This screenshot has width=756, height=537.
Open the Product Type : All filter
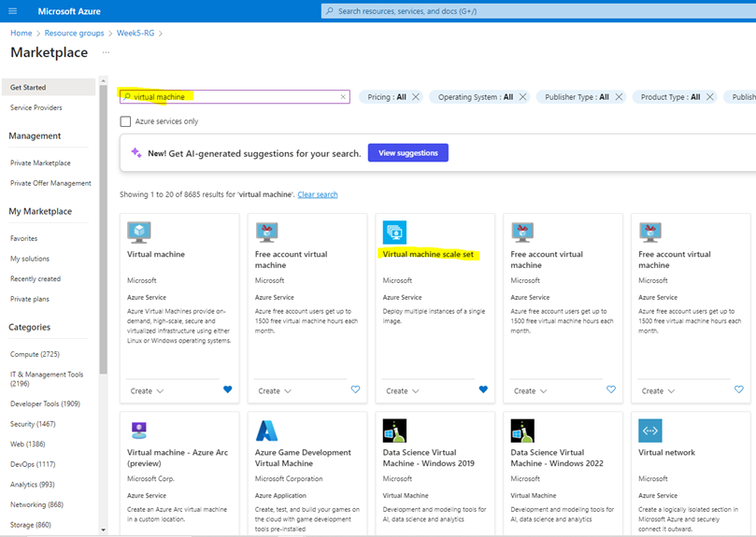670,97
